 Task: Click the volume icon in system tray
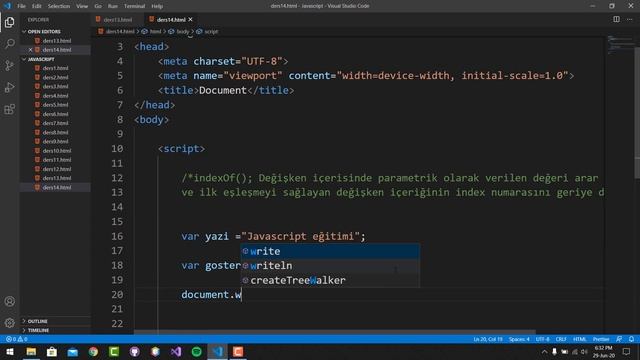point(584,352)
